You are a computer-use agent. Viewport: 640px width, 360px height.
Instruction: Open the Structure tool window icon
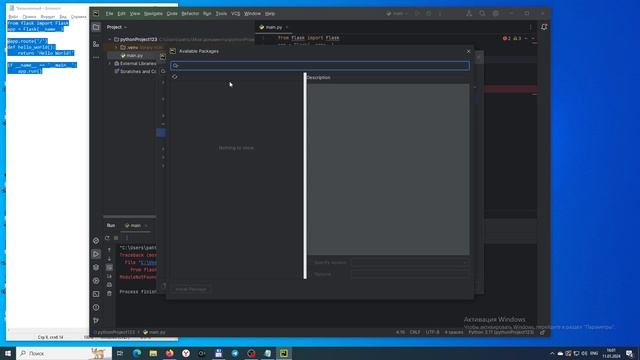(x=96, y=44)
